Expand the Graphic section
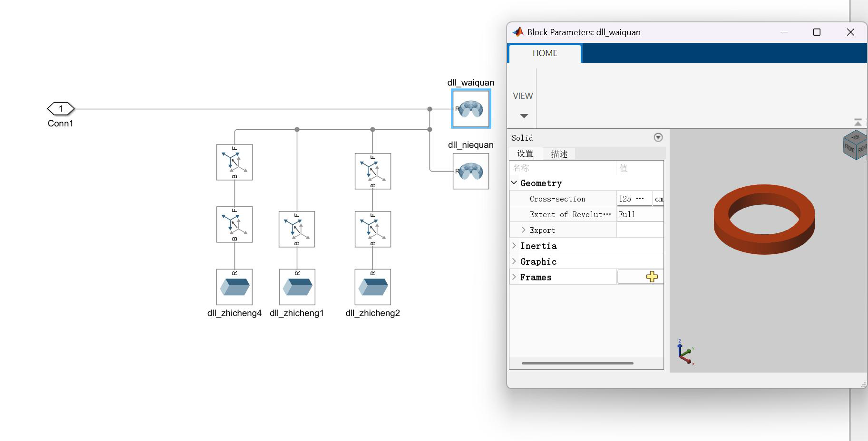The height and width of the screenshot is (441, 868). point(514,261)
